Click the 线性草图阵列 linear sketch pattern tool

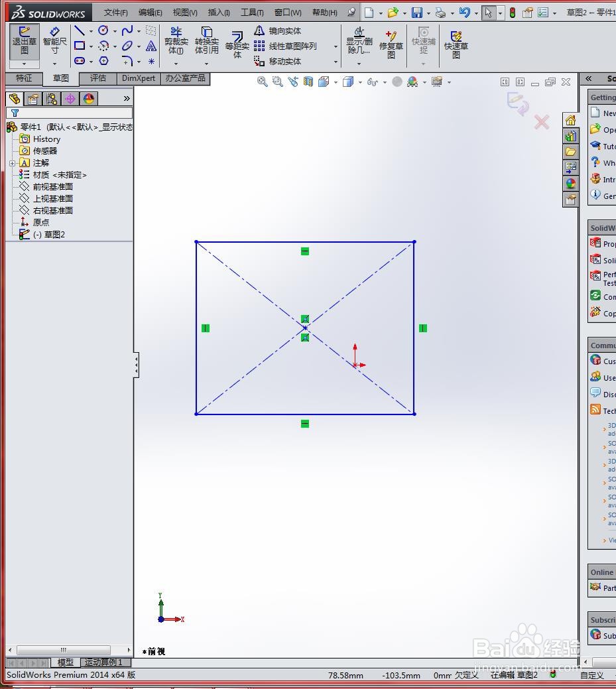(285, 46)
